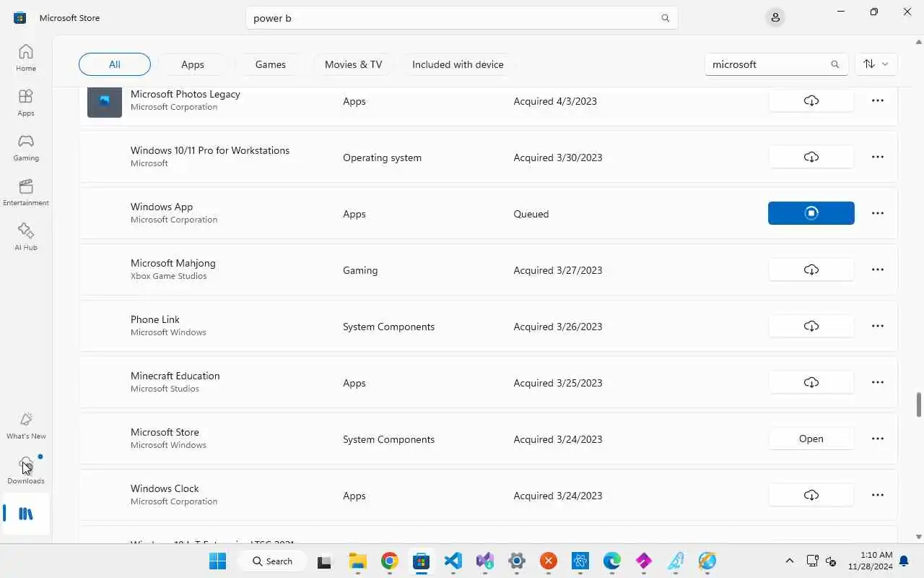
Task: Open more options for Microsoft Photos Legacy
Action: point(878,100)
